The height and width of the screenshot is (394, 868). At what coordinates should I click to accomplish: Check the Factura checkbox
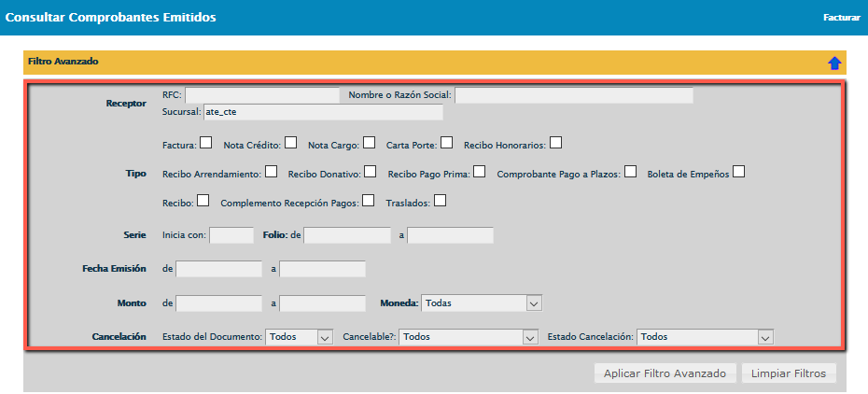(x=205, y=144)
